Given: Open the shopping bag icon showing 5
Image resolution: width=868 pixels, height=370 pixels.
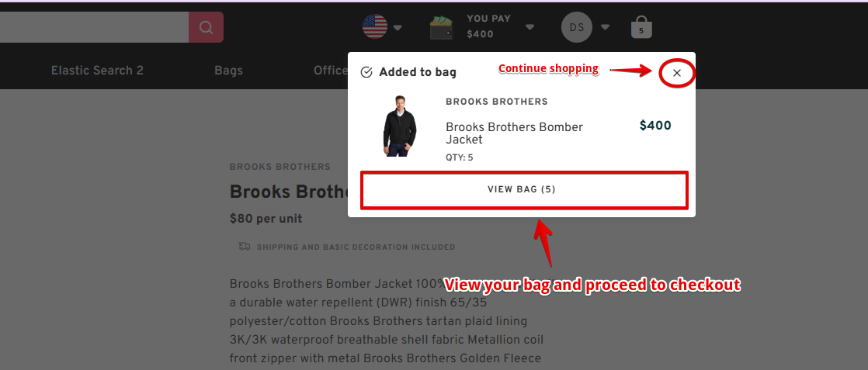Looking at the screenshot, I should tap(641, 28).
